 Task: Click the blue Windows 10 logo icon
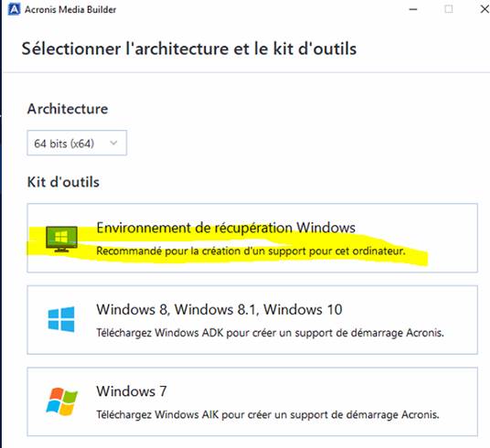tap(61, 319)
